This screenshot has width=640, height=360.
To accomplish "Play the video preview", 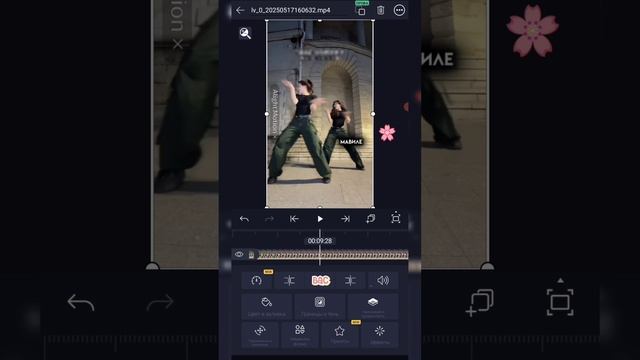I will (320, 219).
